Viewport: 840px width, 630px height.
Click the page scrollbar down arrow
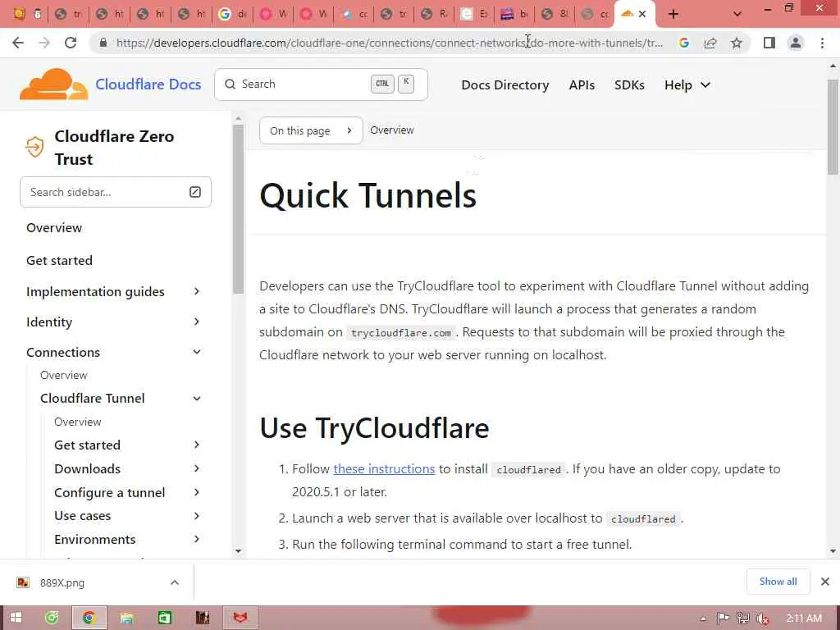coord(833,550)
